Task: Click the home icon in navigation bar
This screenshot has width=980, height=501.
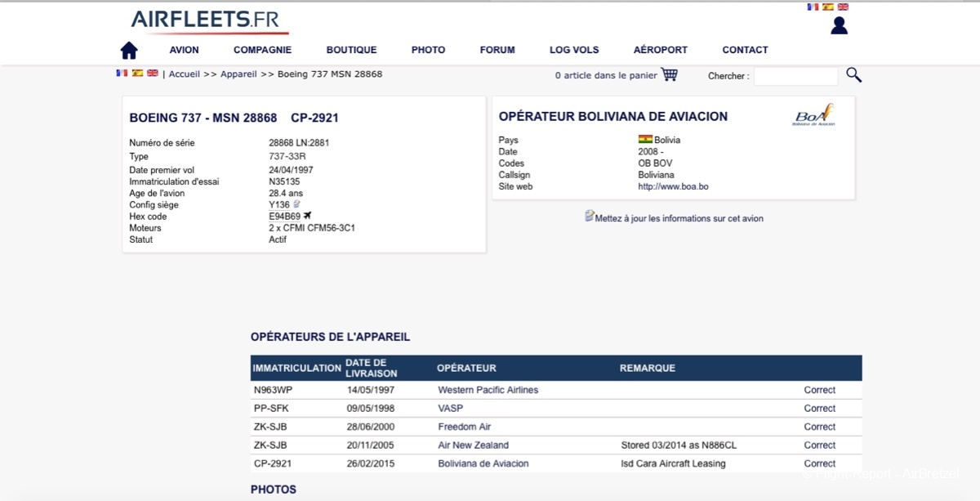Action: tap(129, 51)
